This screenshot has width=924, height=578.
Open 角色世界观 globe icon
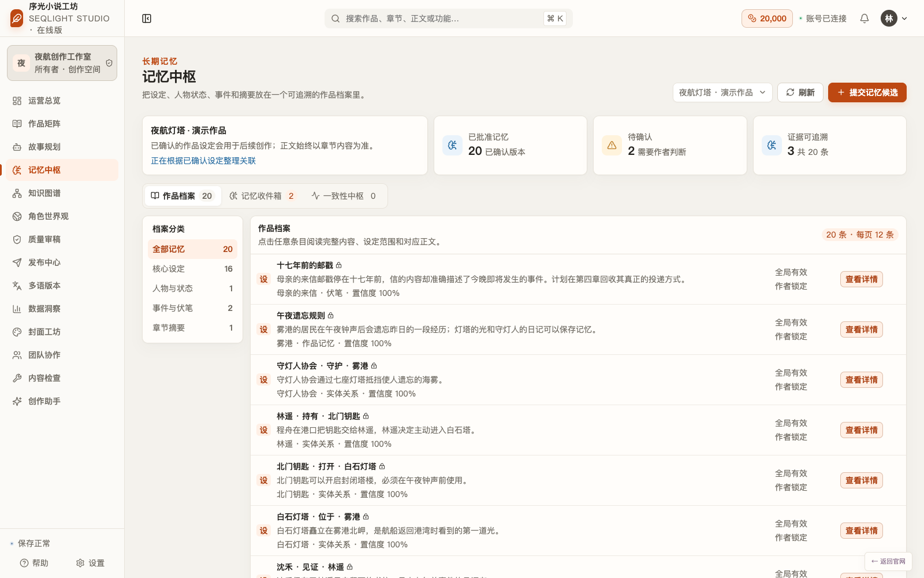tap(17, 216)
